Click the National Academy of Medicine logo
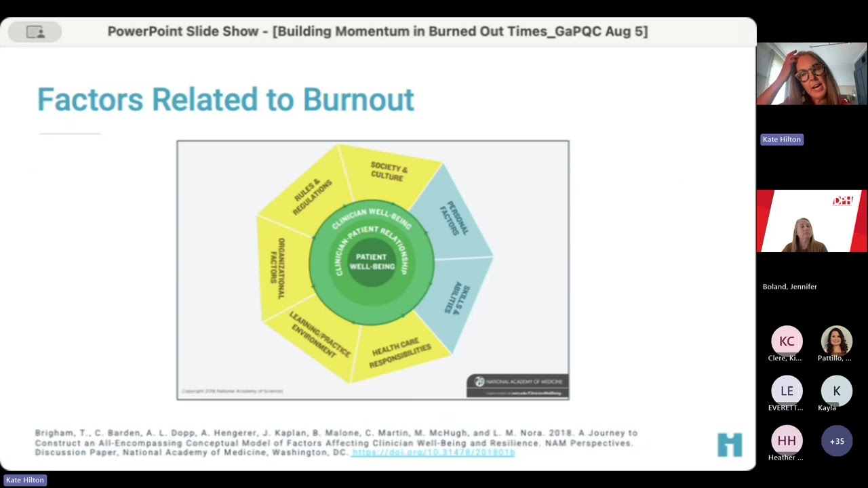The height and width of the screenshot is (488, 868). click(517, 386)
